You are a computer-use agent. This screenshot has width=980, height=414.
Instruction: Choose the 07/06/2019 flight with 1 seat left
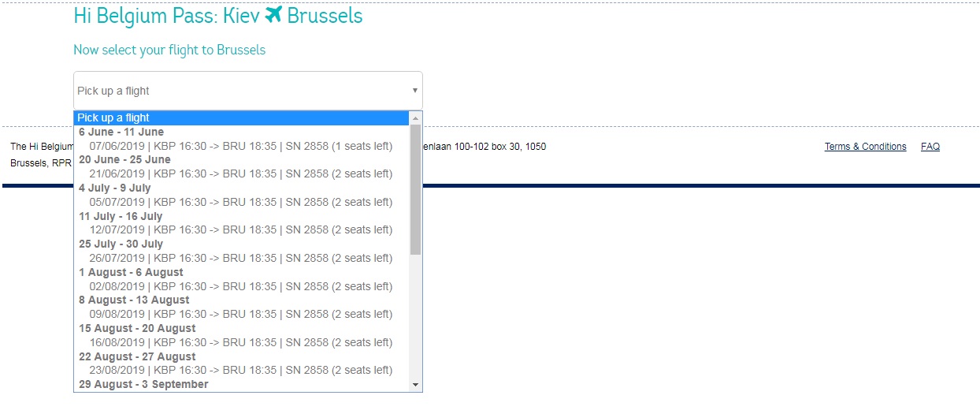click(240, 146)
